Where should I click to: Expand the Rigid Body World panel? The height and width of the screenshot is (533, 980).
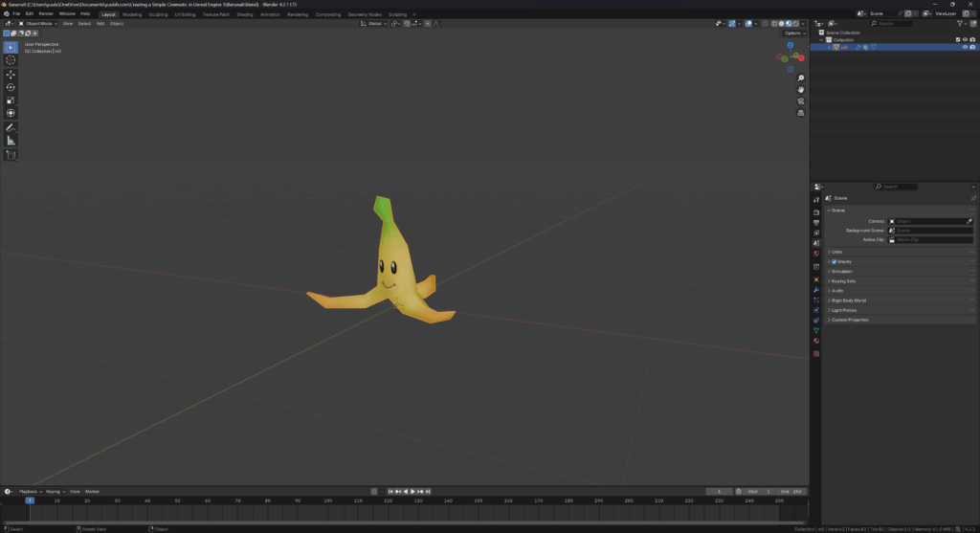(850, 300)
